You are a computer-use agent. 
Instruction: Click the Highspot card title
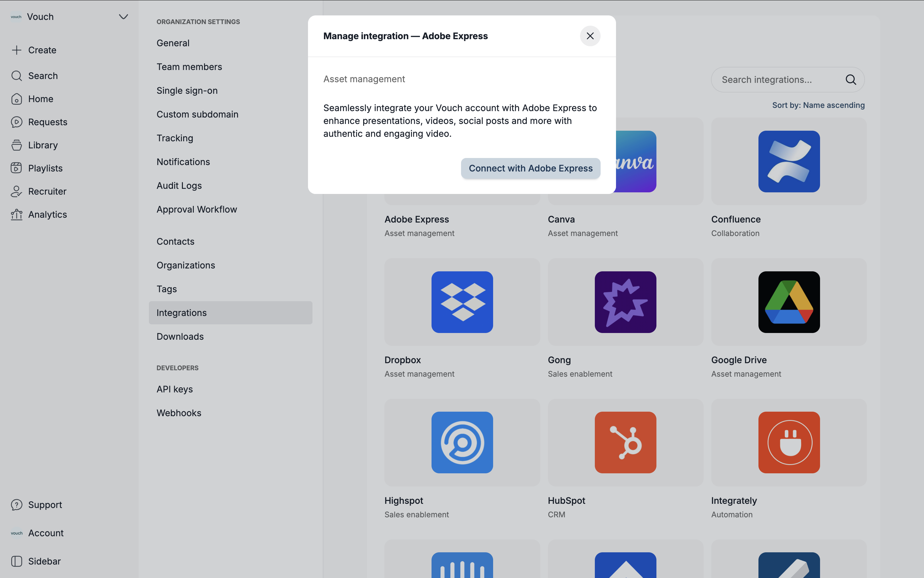[404, 501]
